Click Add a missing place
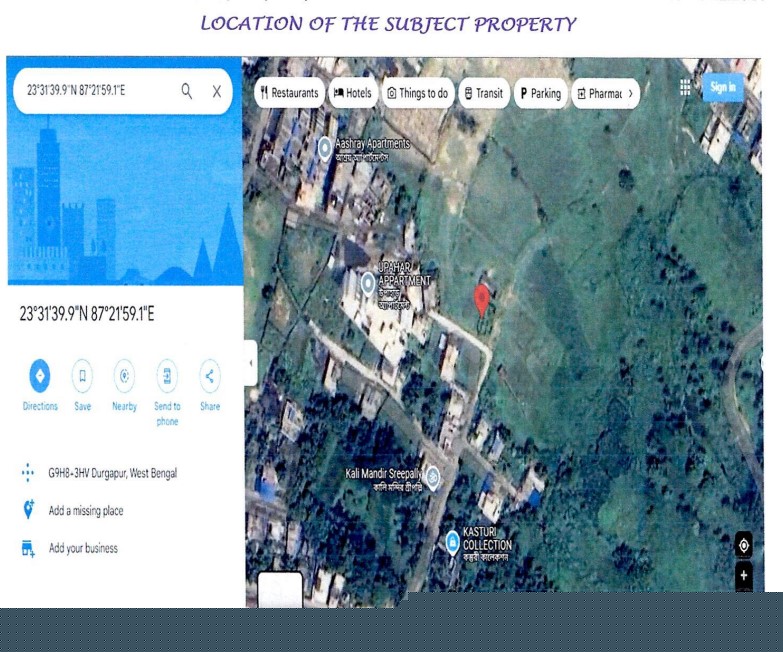 86,510
